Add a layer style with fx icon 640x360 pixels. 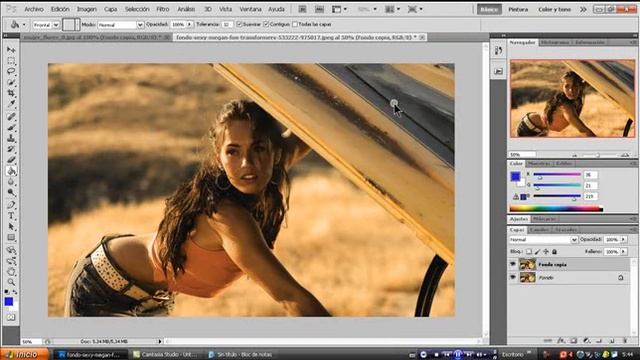coord(561,340)
